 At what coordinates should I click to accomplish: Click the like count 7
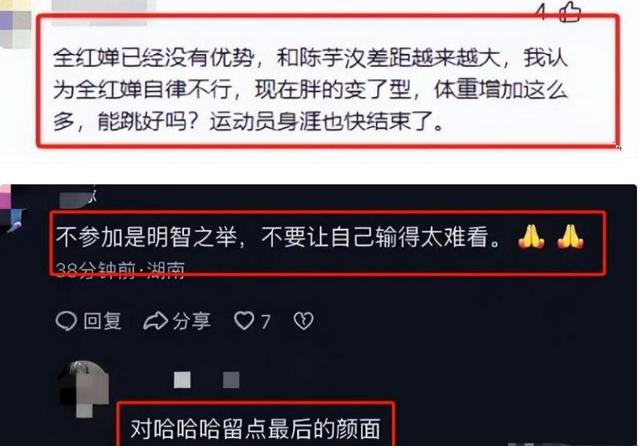(265, 322)
